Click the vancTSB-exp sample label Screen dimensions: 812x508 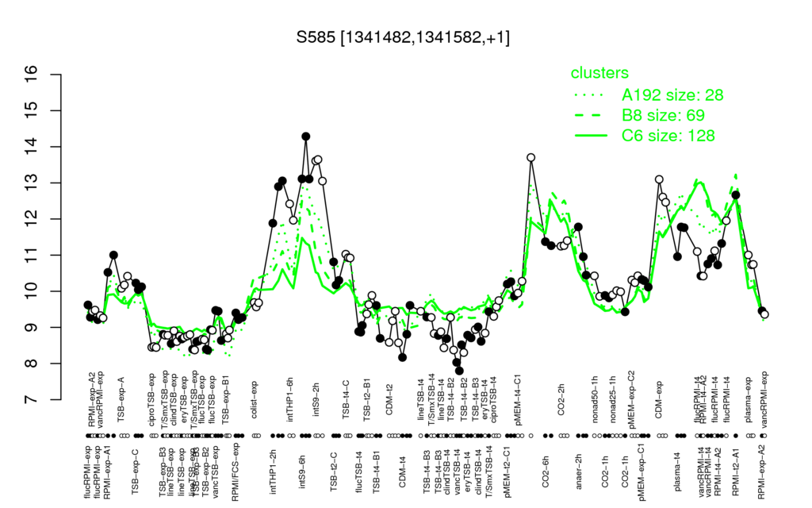click(216, 471)
